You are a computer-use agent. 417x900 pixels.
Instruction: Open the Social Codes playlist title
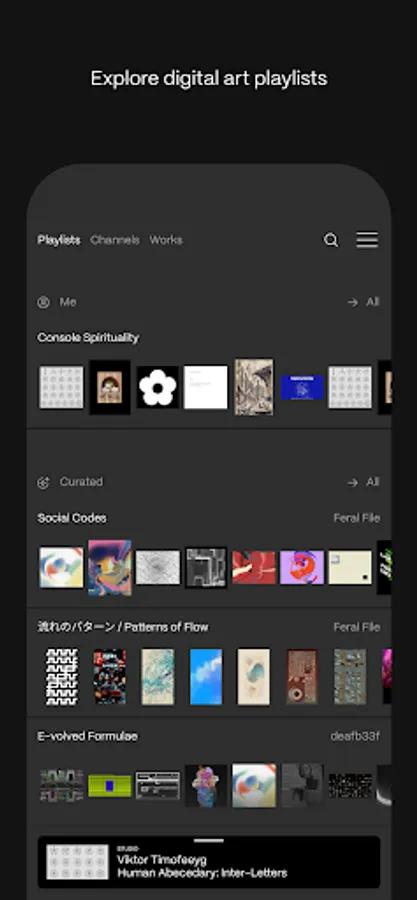pos(72,518)
